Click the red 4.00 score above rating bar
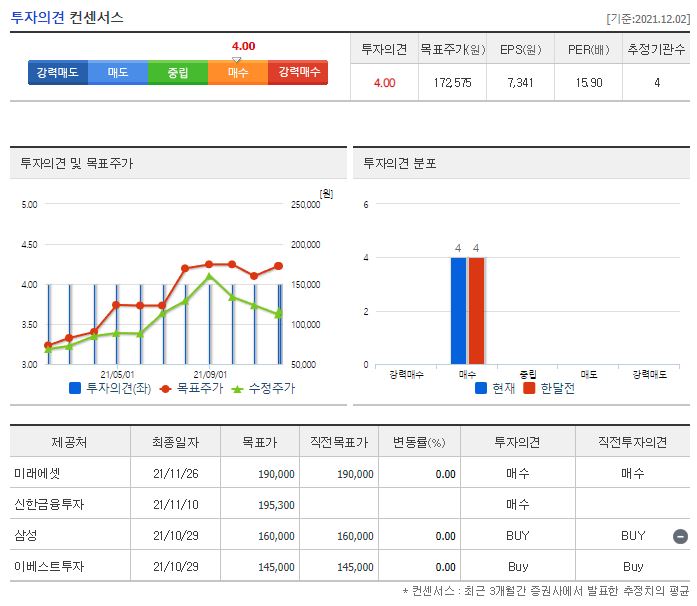 click(x=244, y=46)
